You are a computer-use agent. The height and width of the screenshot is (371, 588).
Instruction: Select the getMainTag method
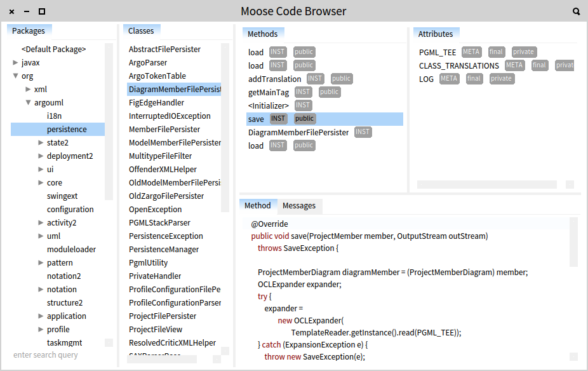[268, 93]
